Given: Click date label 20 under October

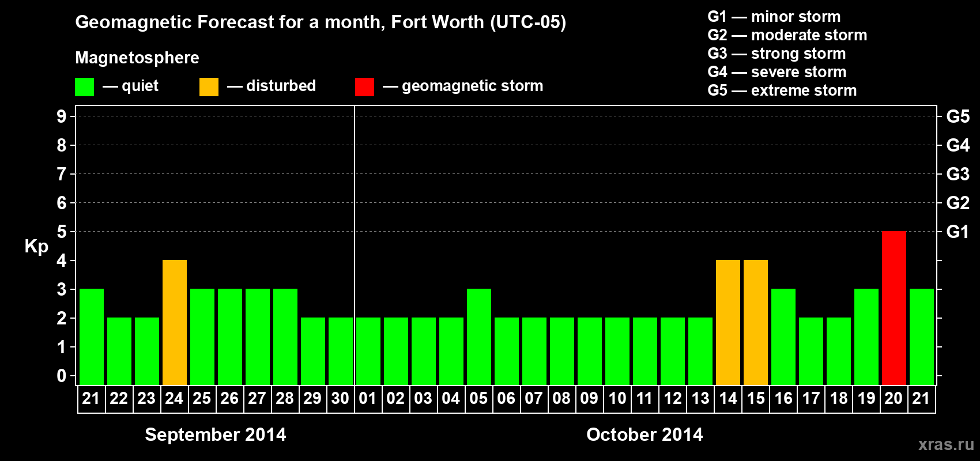Looking at the screenshot, I should 894,398.
